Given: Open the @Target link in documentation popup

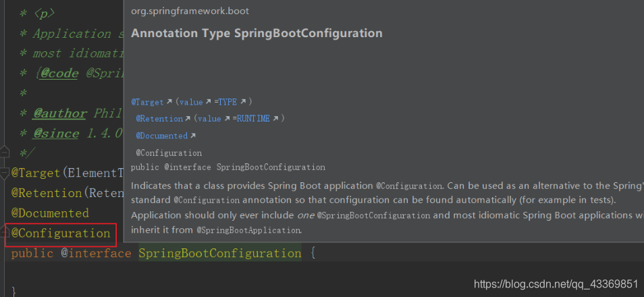Looking at the screenshot, I should pyautogui.click(x=148, y=102).
